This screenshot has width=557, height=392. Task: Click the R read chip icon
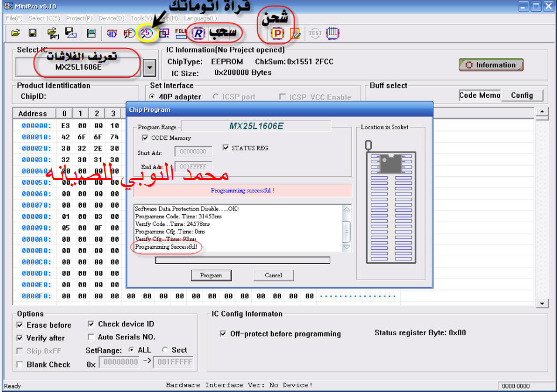point(198,33)
